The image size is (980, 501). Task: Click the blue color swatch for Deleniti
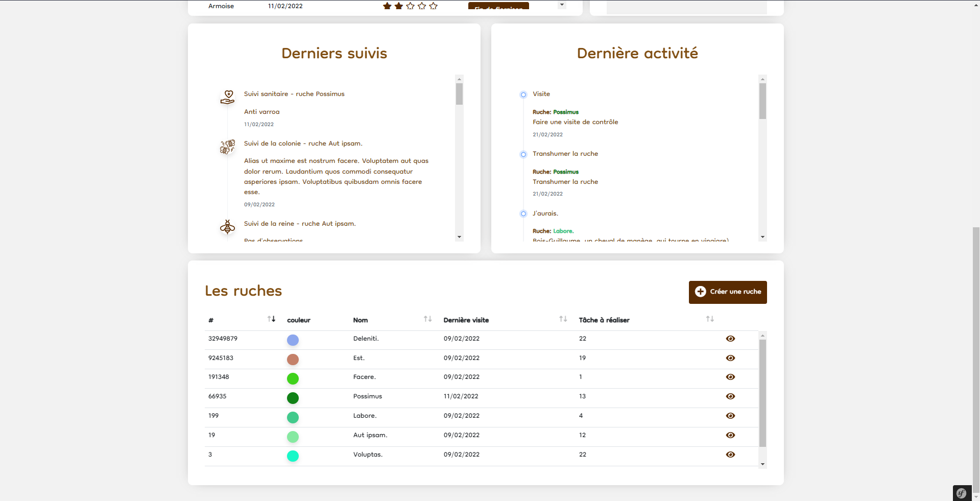point(293,340)
